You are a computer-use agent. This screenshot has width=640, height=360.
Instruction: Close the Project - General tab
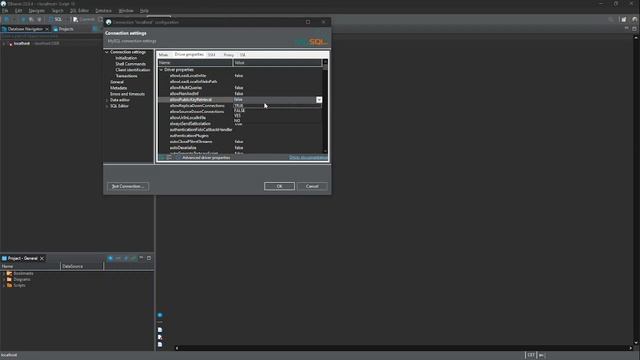42,258
